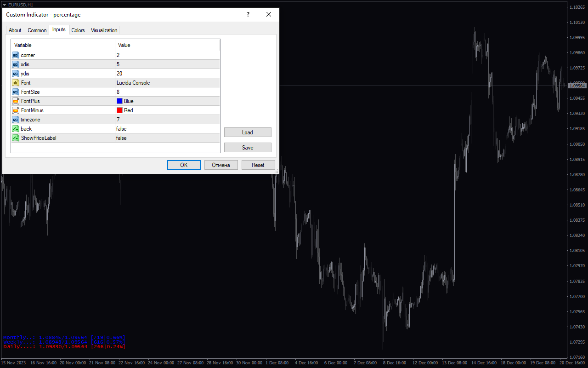The height and width of the screenshot is (368, 588).
Task: Open the EURUSD,H1 chart window menu arrow
Action: tap(4, 5)
